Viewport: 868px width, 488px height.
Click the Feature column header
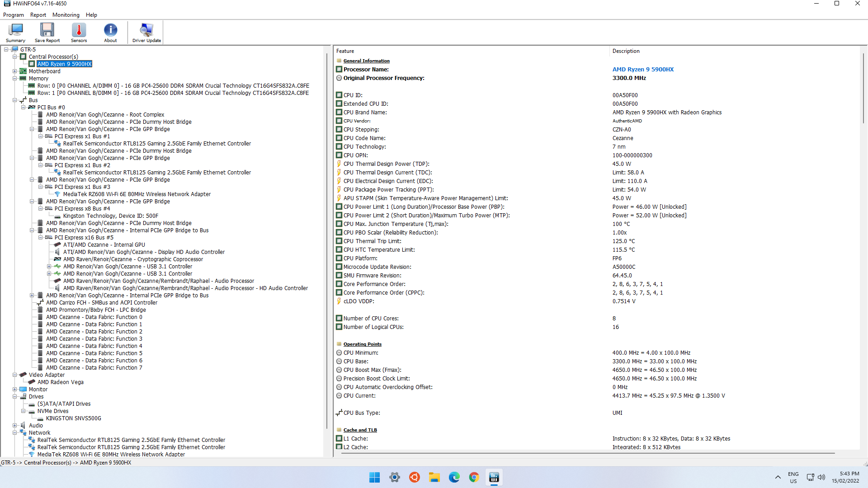pos(471,51)
